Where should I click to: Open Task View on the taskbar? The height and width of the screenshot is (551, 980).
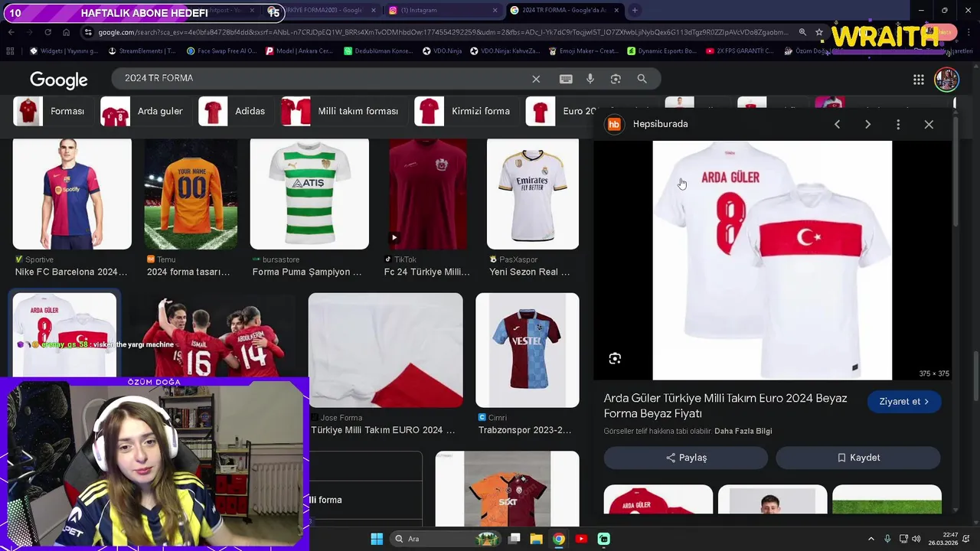click(x=514, y=539)
